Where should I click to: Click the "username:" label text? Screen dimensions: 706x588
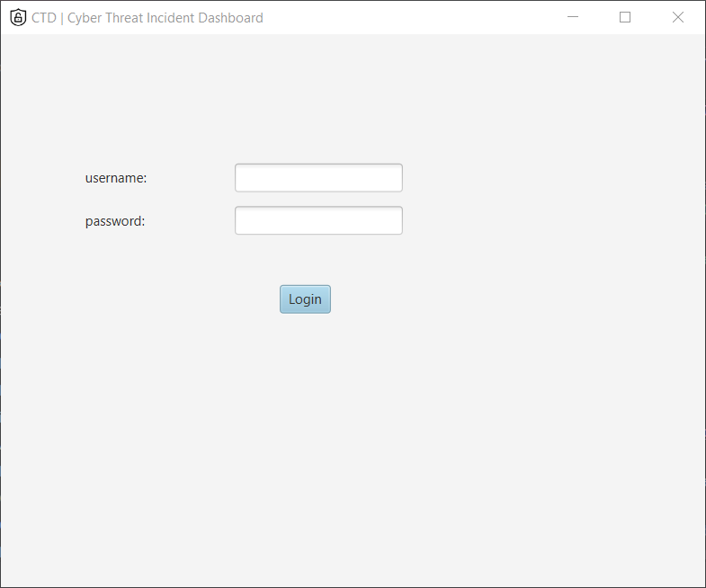[x=116, y=178]
